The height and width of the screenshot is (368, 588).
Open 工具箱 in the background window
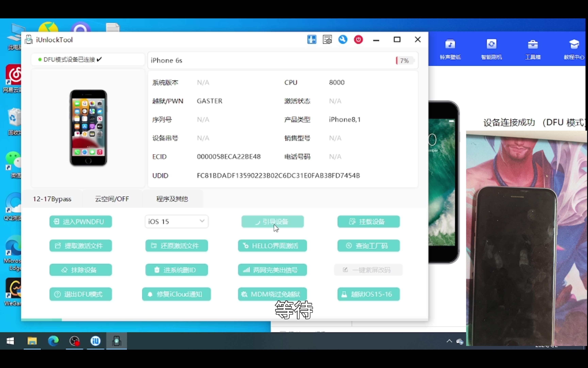click(x=533, y=49)
